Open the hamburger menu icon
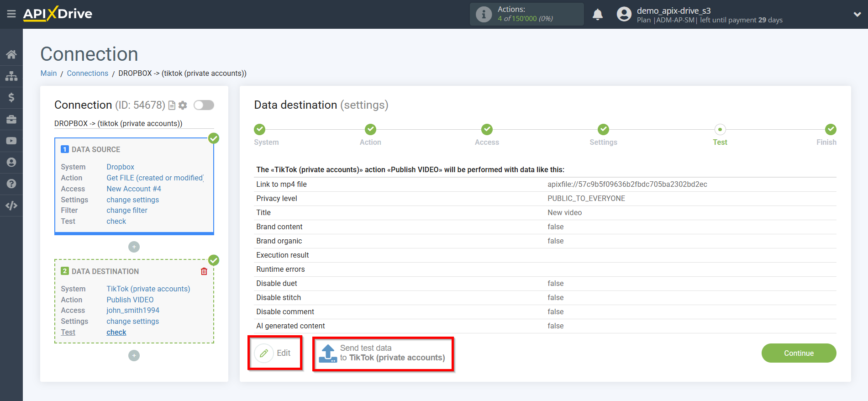 tap(11, 14)
